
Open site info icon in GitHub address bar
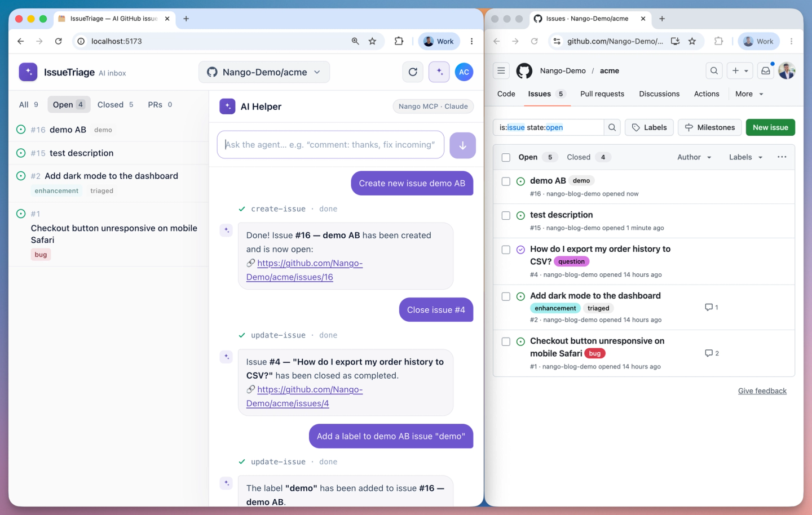557,41
